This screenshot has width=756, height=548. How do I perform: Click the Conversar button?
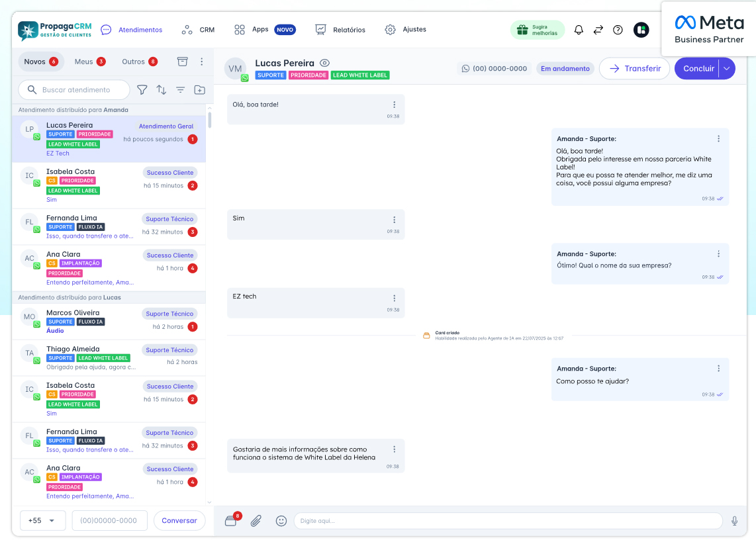pos(179,520)
